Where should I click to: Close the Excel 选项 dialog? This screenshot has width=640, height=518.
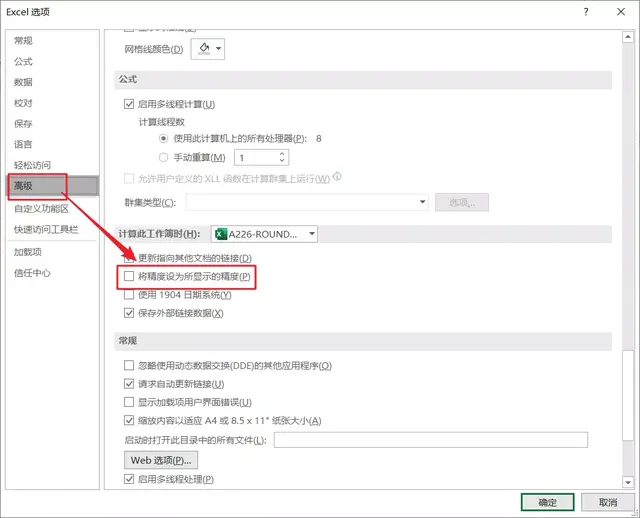(x=621, y=12)
